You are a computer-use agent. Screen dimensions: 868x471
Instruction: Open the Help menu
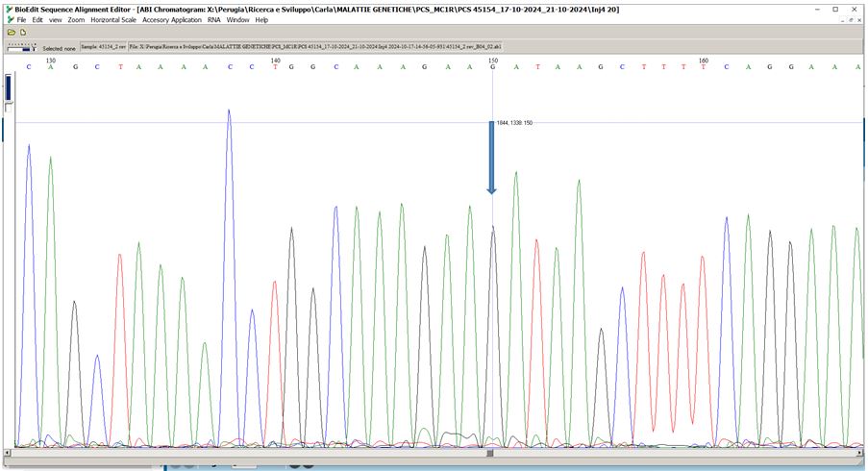(x=261, y=19)
